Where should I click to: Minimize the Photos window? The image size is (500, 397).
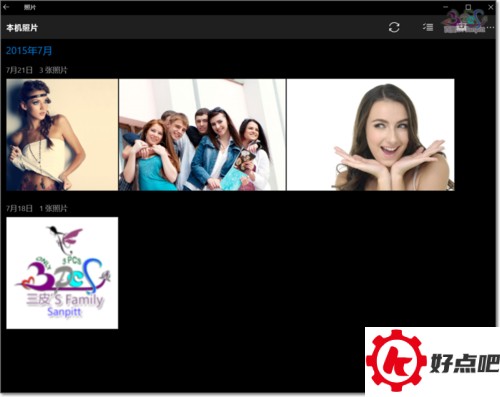[x=446, y=7]
